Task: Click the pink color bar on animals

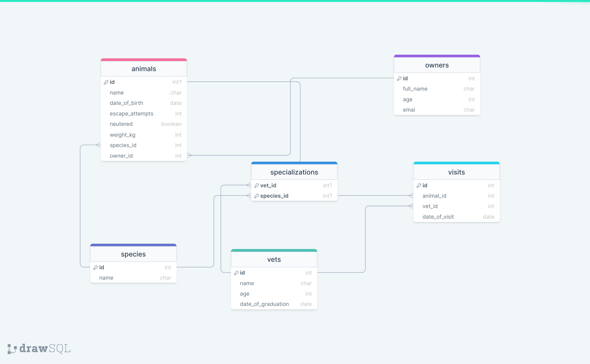Action: 144,60
